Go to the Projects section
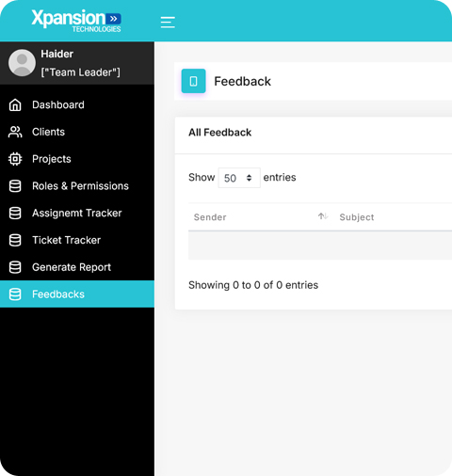 click(77, 159)
